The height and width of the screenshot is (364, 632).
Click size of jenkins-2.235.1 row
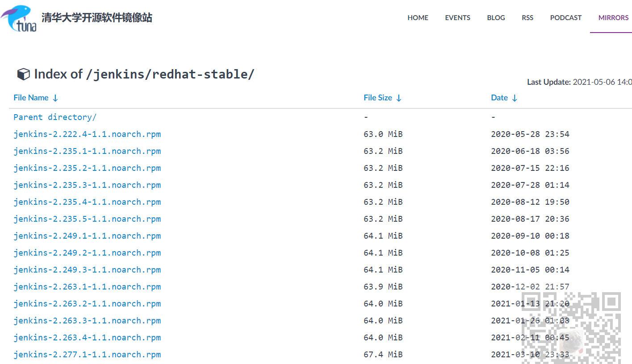383,151
